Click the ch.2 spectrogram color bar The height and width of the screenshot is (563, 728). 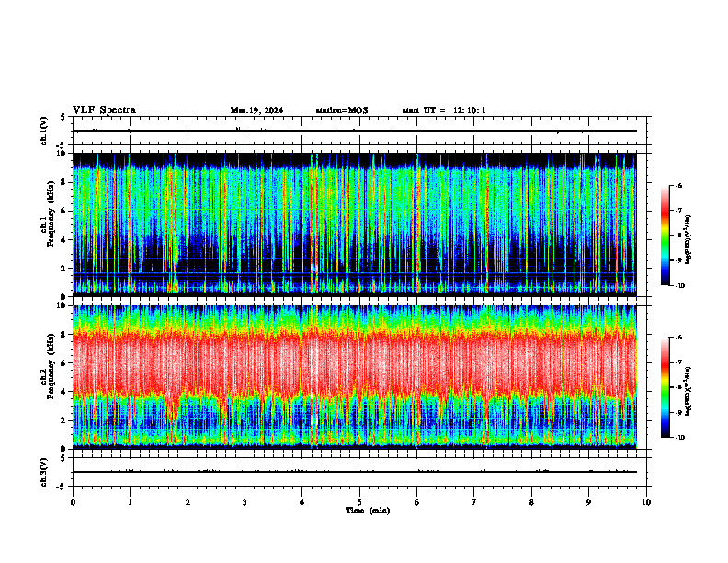[665, 387]
